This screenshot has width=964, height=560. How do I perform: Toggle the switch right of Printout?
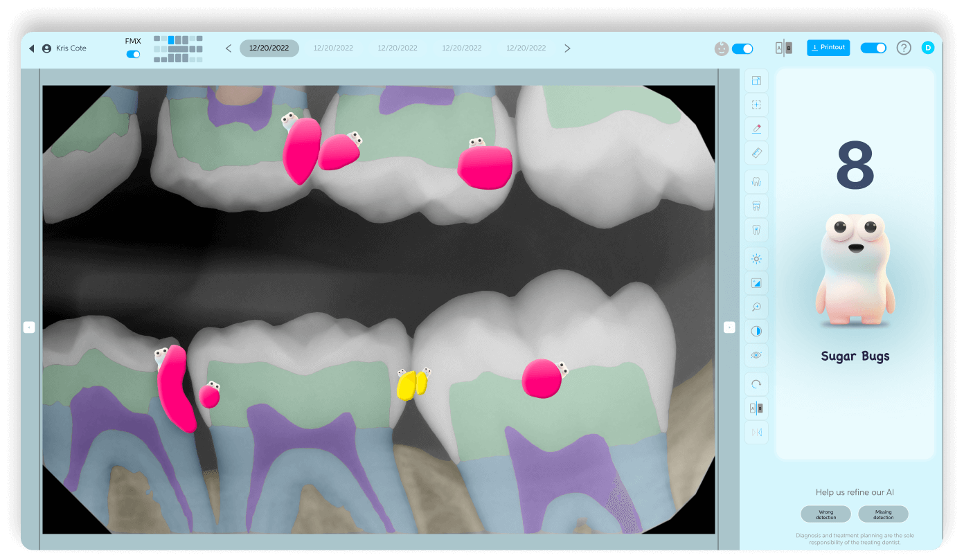pos(873,48)
